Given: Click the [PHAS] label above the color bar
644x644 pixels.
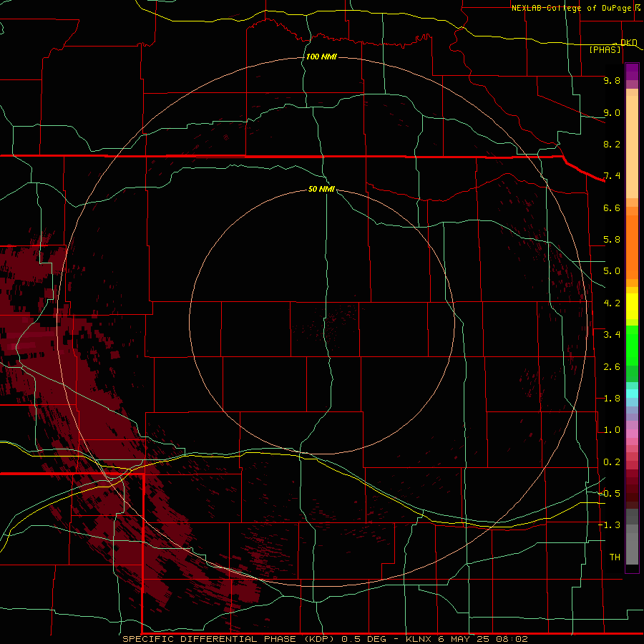Looking at the screenshot, I should point(605,49).
